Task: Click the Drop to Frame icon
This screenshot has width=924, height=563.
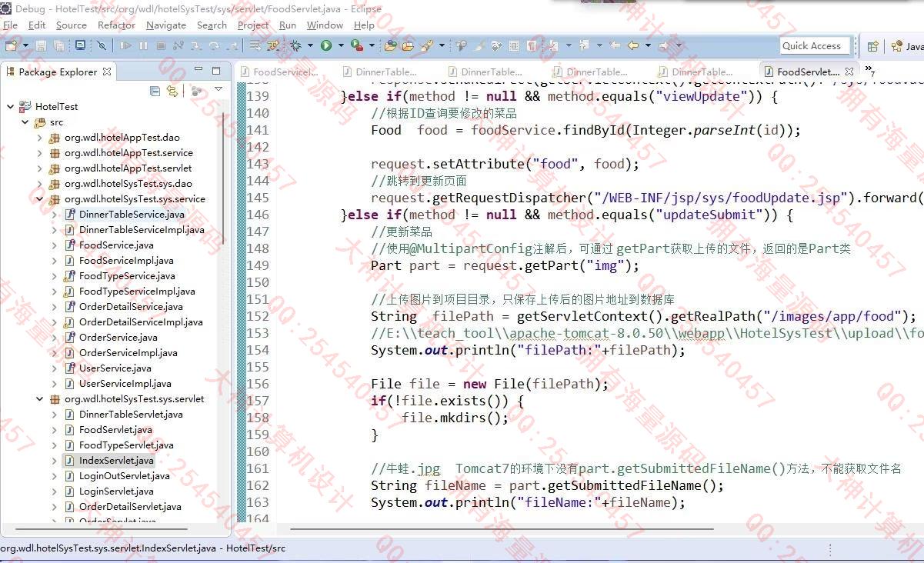Action: pos(254,46)
